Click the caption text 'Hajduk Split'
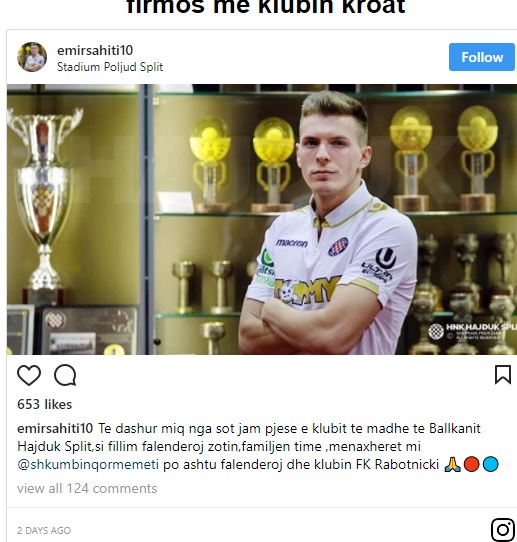The image size is (517, 542). click(x=54, y=447)
